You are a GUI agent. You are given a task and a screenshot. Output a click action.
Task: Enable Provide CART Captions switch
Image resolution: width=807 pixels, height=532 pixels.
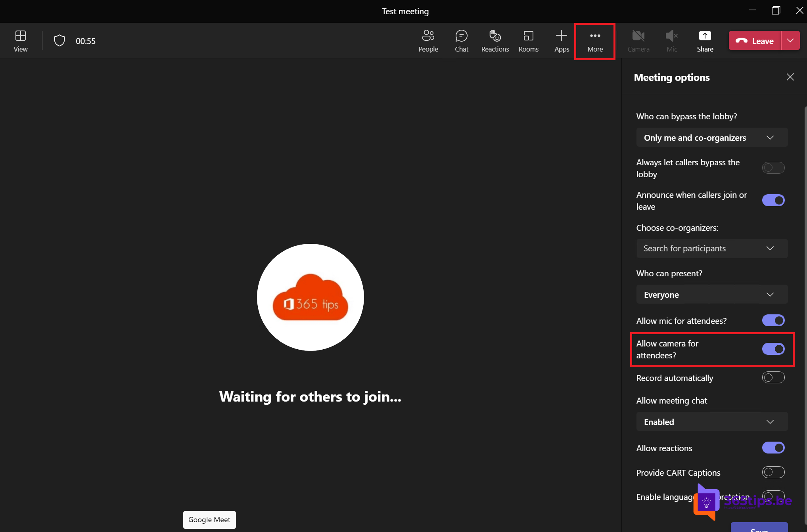click(773, 472)
